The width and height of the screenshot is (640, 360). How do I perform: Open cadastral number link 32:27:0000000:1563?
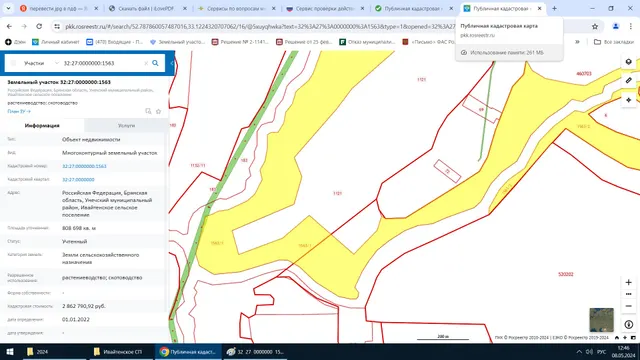84,166
